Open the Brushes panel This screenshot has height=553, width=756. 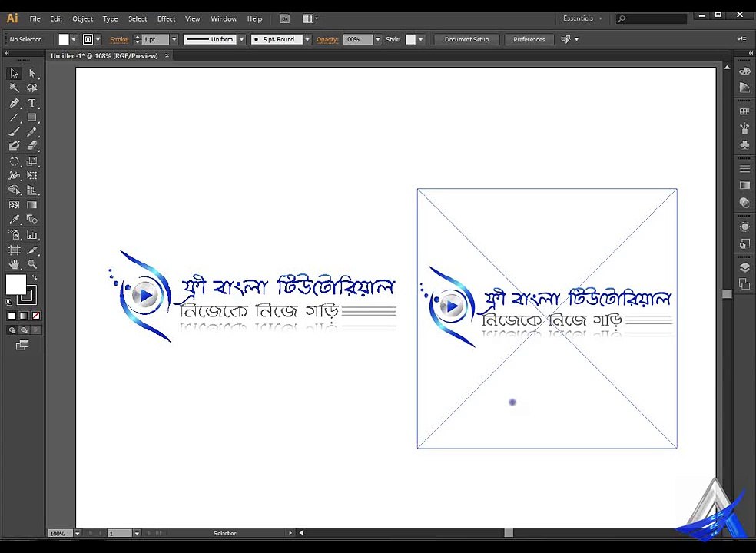744,128
